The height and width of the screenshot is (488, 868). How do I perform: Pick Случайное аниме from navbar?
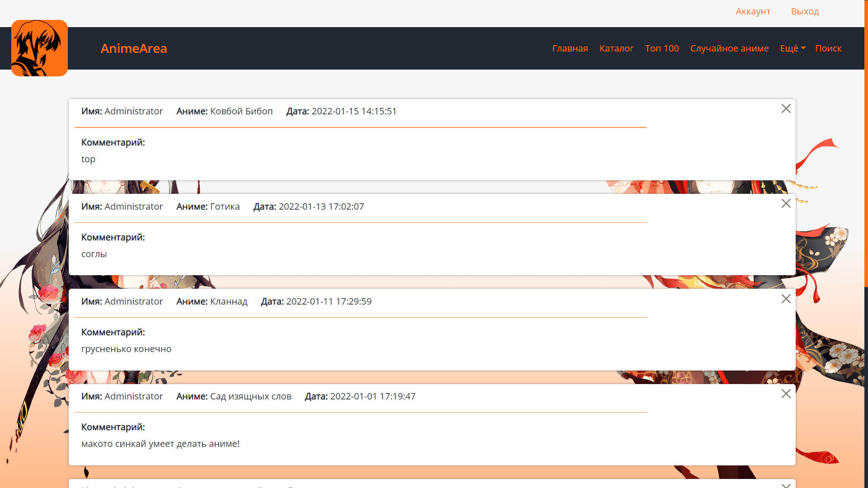pos(729,48)
